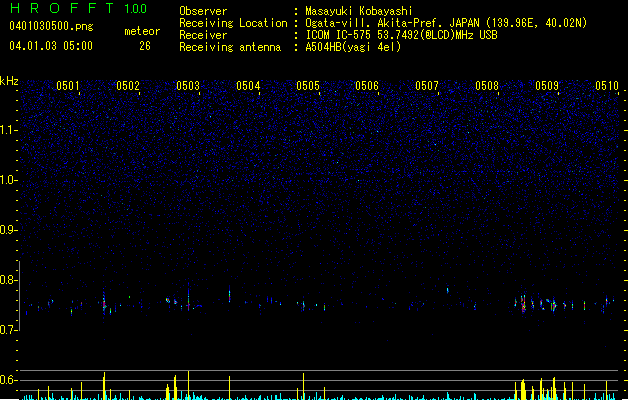Viewport: 629px width, 400px height.
Task: Click the Receiving antenna label
Action: 230,47
